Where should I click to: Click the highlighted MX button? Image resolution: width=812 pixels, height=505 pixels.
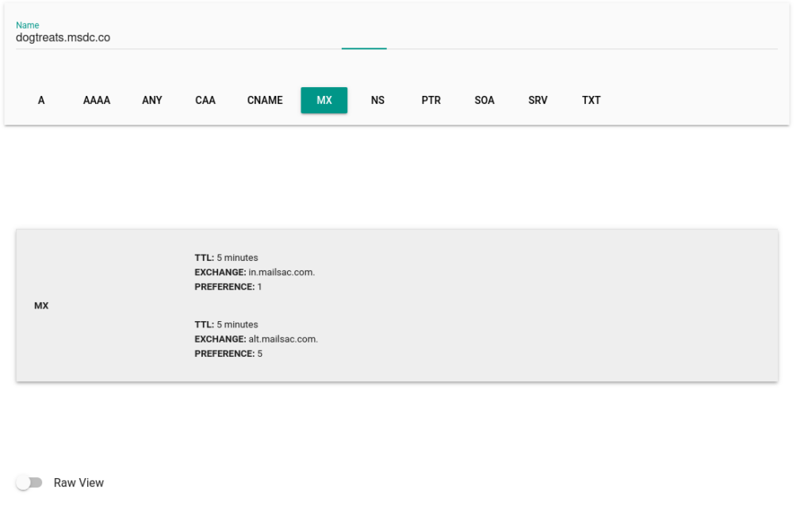[324, 101]
